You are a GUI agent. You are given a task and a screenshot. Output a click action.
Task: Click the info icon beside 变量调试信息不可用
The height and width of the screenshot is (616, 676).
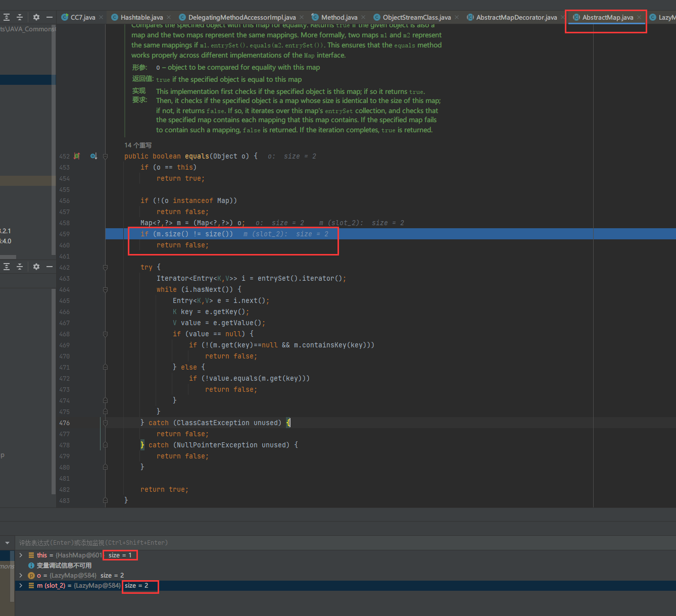click(x=31, y=566)
